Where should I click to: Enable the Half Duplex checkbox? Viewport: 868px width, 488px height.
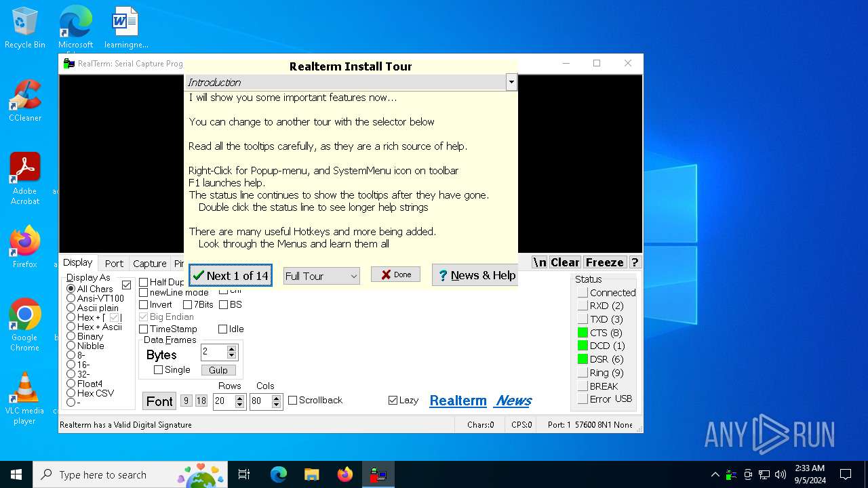point(144,282)
